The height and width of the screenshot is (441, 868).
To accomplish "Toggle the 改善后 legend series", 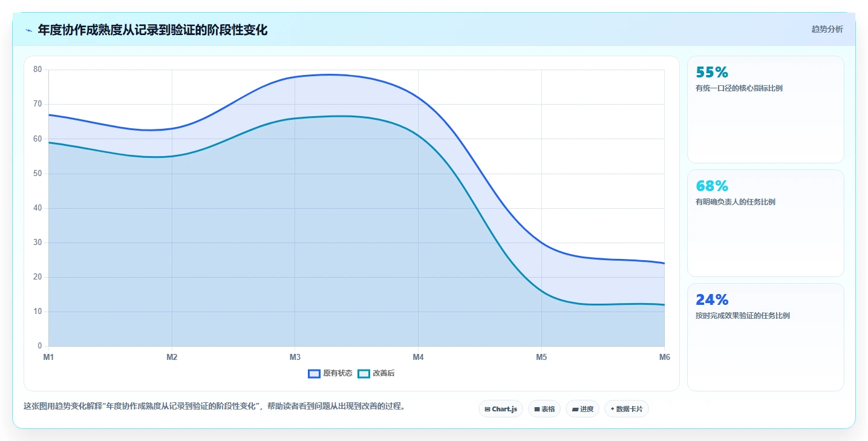I will 376,373.
